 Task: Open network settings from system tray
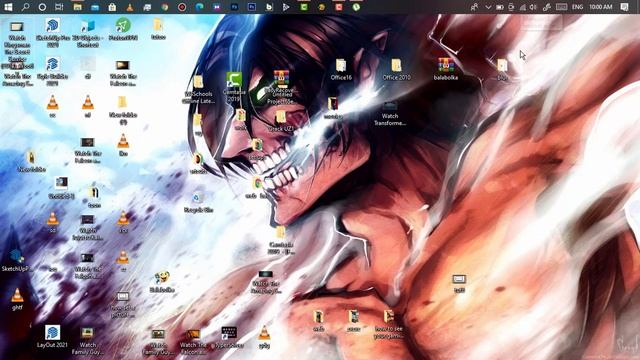(x=523, y=7)
